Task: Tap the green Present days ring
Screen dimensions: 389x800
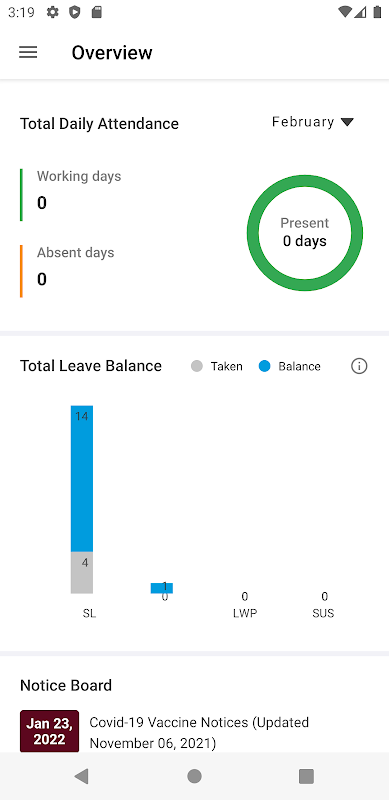Action: (x=305, y=233)
